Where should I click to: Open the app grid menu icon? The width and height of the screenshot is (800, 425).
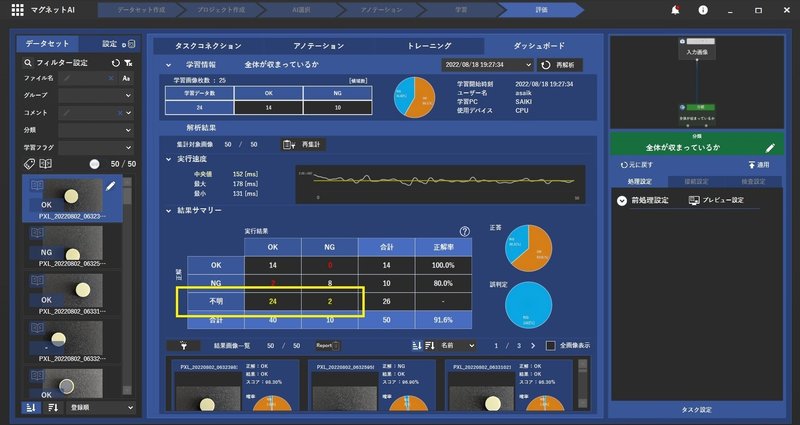17,10
